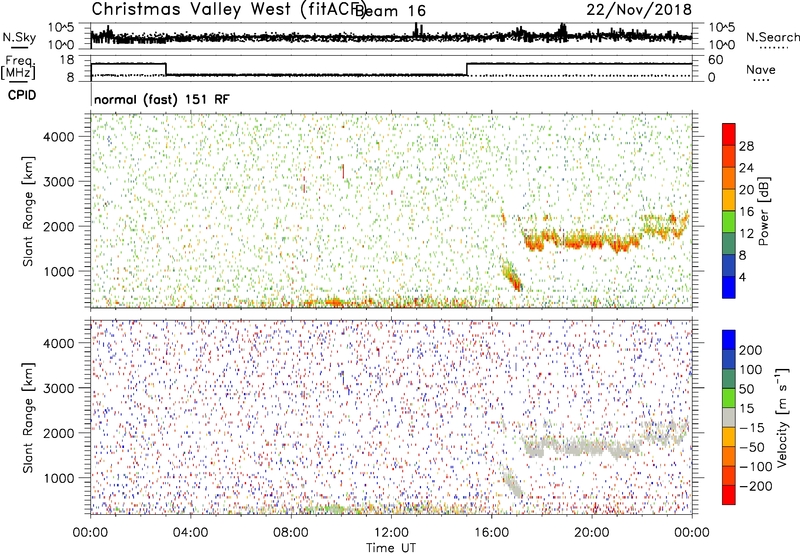Click the 'N.Search' label
The height and width of the screenshot is (554, 800).
click(772, 37)
